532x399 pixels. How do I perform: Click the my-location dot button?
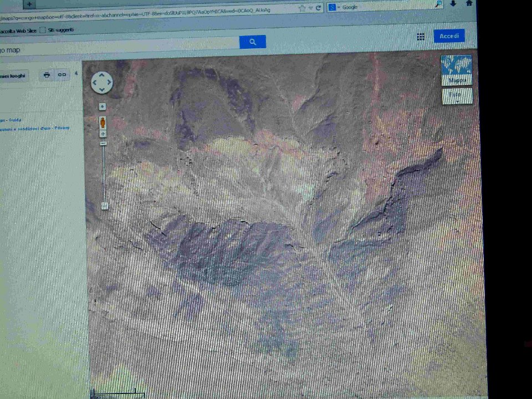[102, 106]
